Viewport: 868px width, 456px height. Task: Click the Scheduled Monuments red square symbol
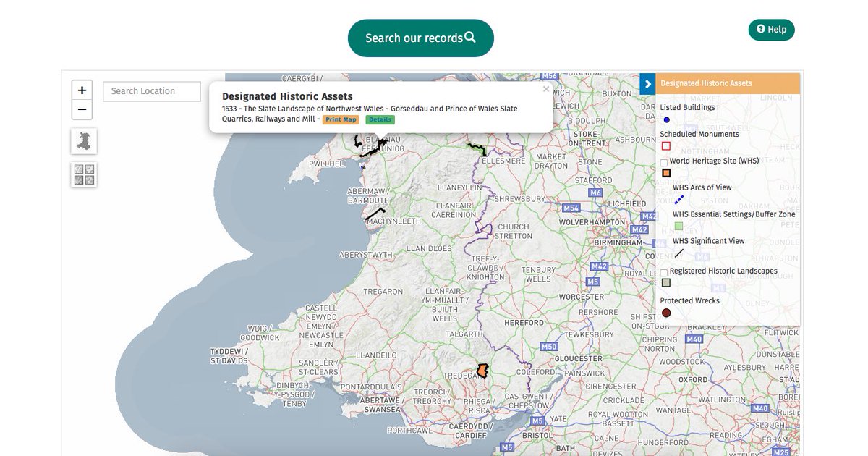tap(666, 146)
